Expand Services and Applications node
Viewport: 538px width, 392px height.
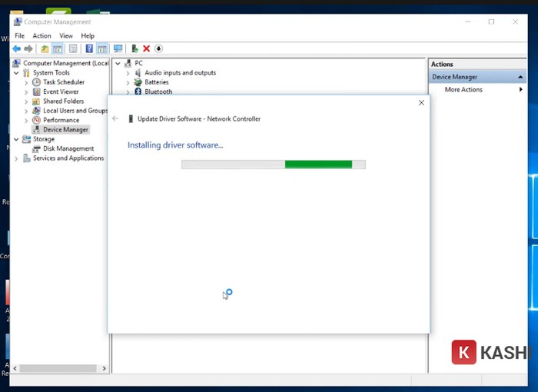17,158
